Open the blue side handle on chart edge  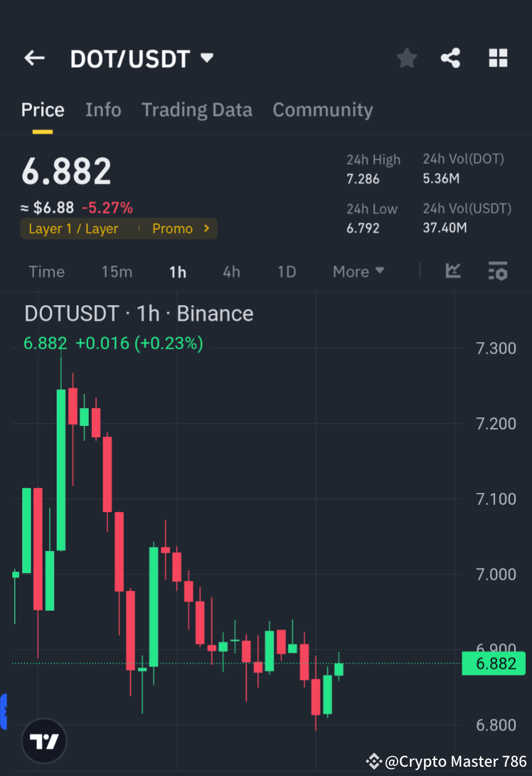[4, 712]
